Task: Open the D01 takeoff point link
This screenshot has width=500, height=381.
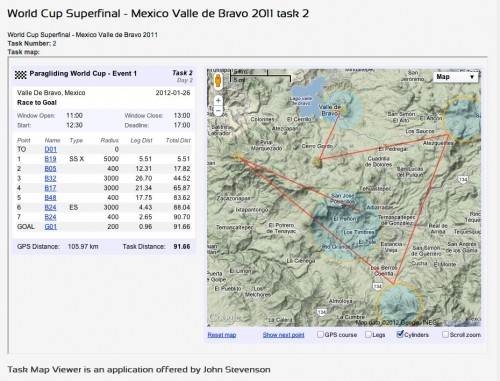Action: 51,149
